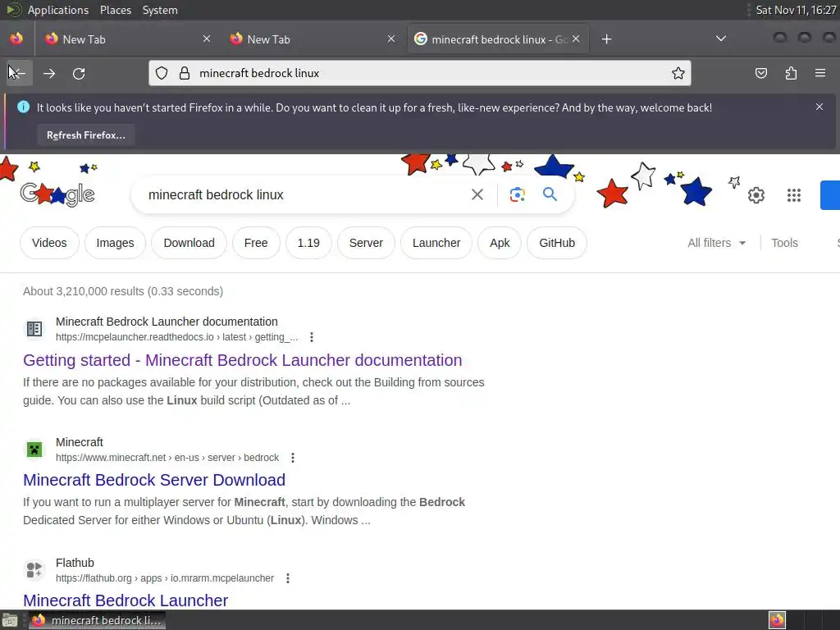Close the first New Tab
Viewport: 840px width, 630px height.
[x=206, y=39]
